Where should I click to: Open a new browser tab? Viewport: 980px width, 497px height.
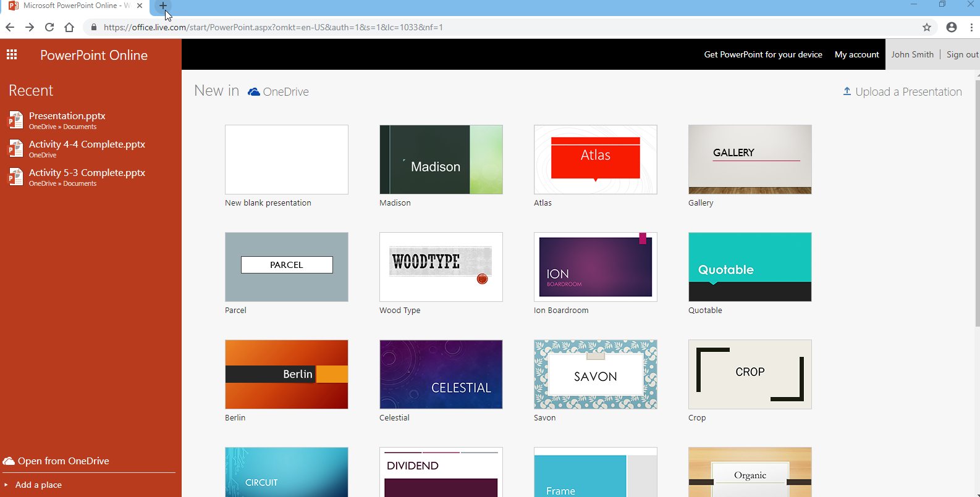163,6
